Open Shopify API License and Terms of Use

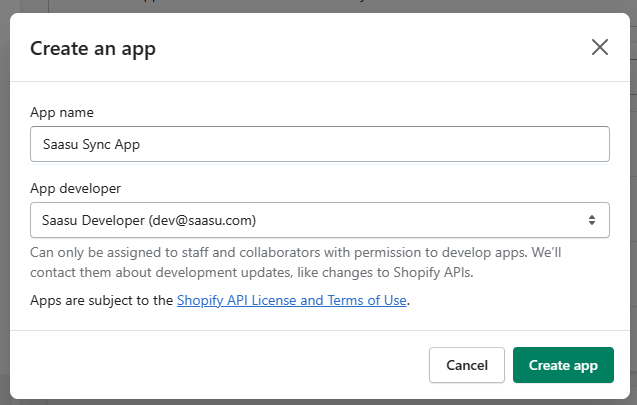click(x=292, y=300)
